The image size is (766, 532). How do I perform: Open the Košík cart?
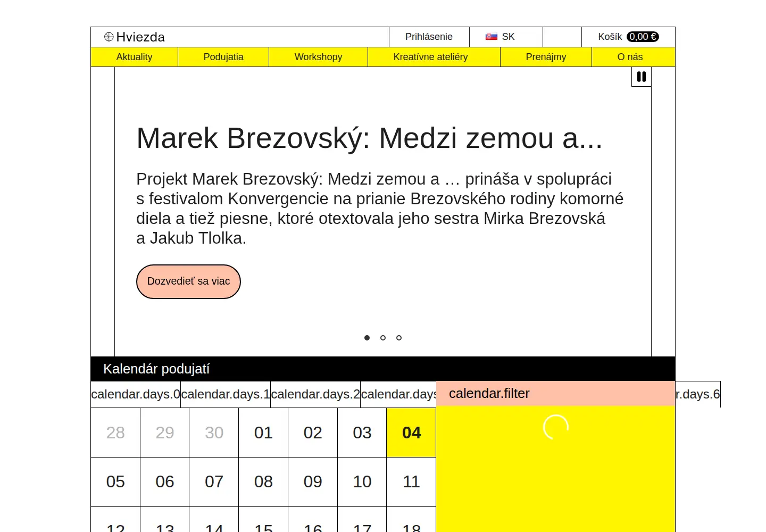click(628, 37)
